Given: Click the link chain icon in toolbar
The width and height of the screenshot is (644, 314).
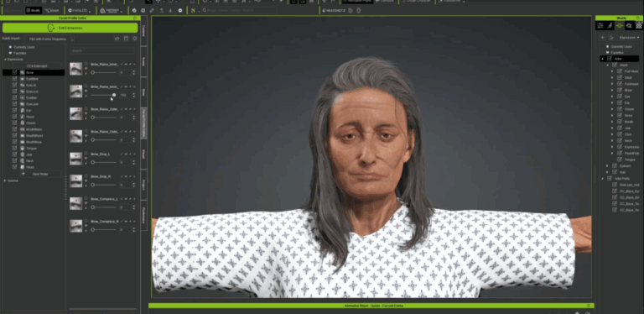Looking at the screenshot, I should tap(152, 10).
